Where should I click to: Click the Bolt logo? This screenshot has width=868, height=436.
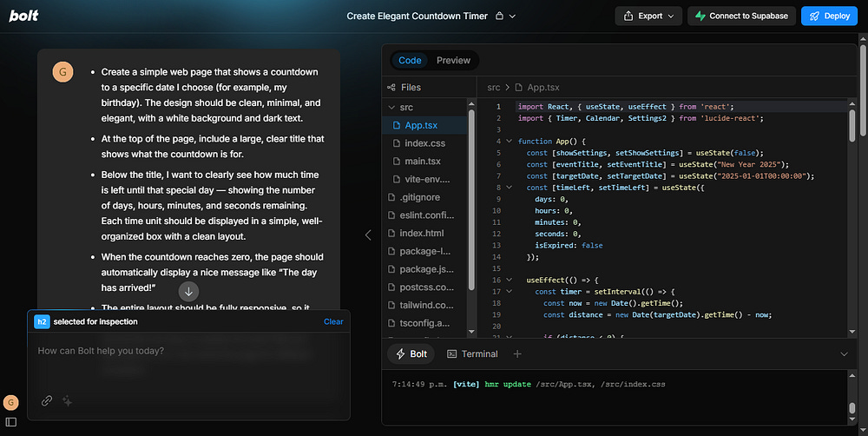(23, 16)
